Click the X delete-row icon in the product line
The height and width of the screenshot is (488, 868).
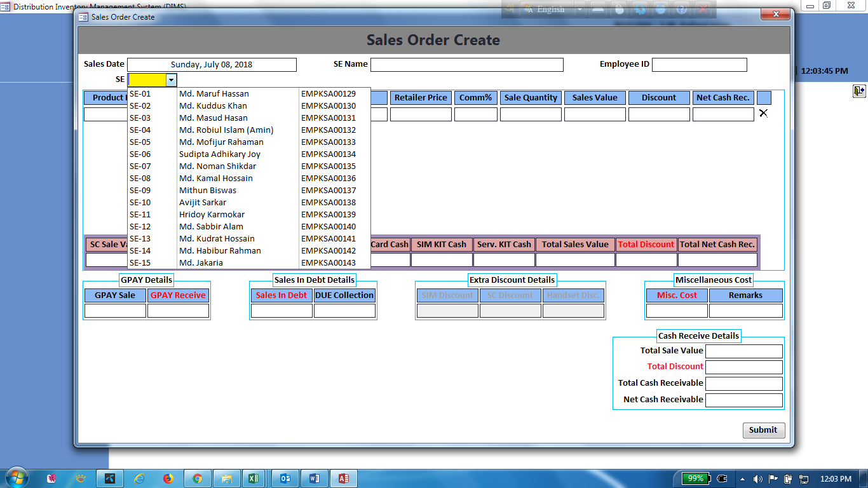coord(763,113)
